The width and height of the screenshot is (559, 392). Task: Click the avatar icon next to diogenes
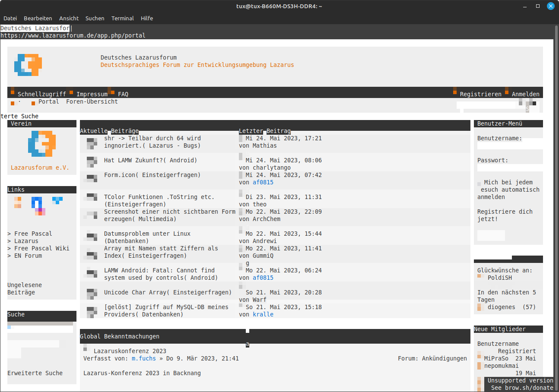click(x=479, y=307)
